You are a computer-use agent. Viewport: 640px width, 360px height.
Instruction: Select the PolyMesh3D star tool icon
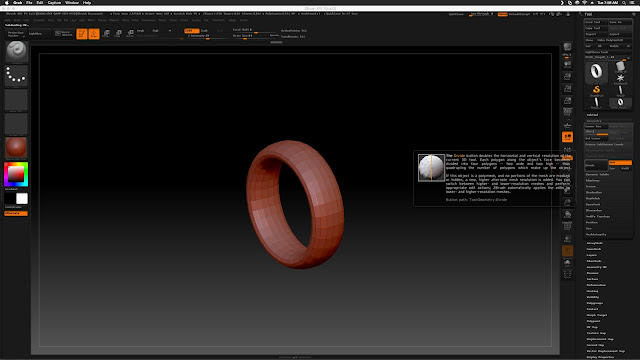(x=620, y=78)
